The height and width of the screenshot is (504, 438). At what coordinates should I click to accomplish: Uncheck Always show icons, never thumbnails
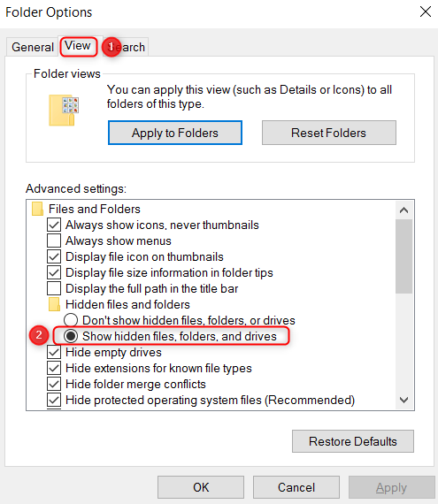[54, 225]
